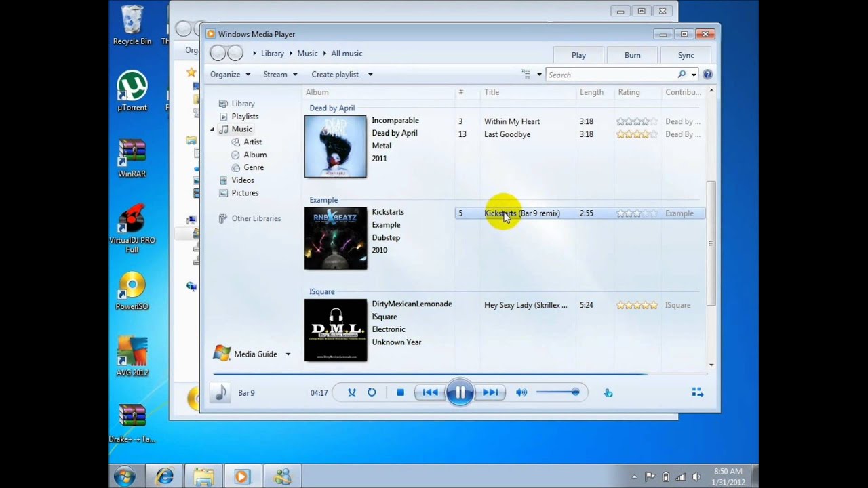
Task: Open View options icon
Action: pyautogui.click(x=526, y=75)
